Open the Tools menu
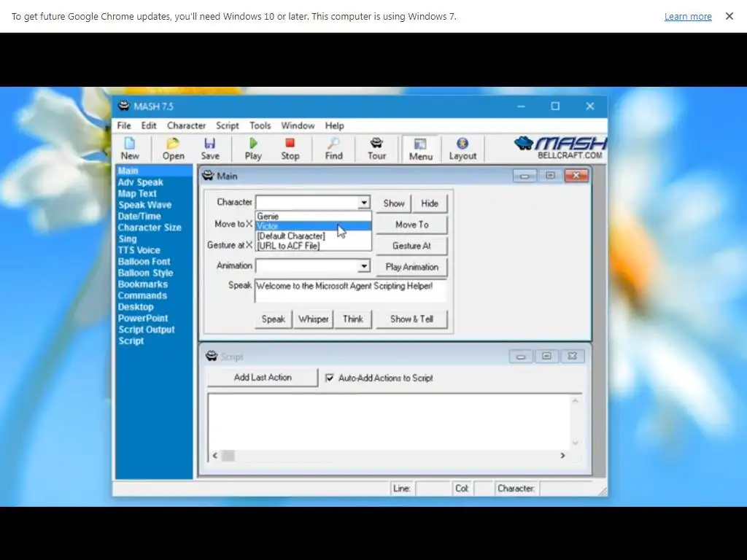This screenshot has width=747, height=560. 260,125
